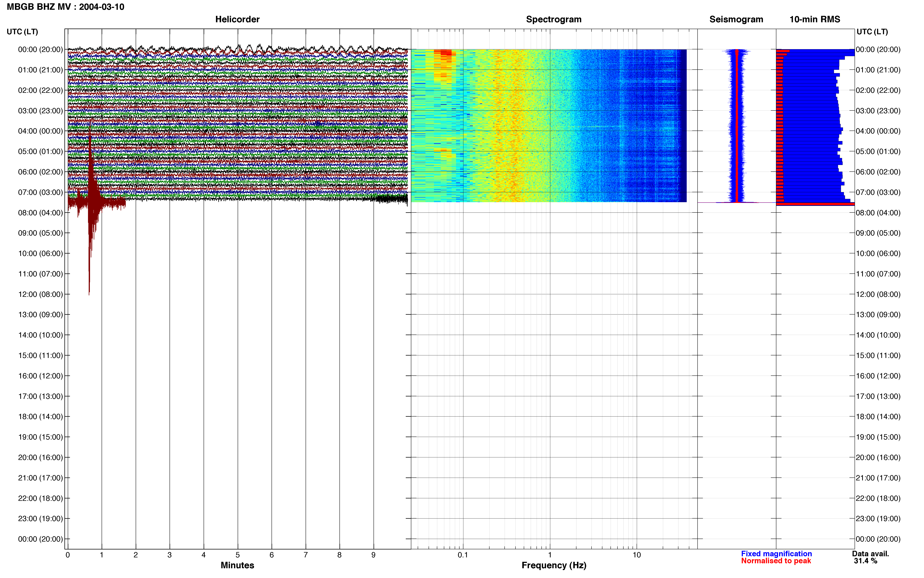
Task: Click right axis label '22:00 (18:00)'
Action: point(878,498)
